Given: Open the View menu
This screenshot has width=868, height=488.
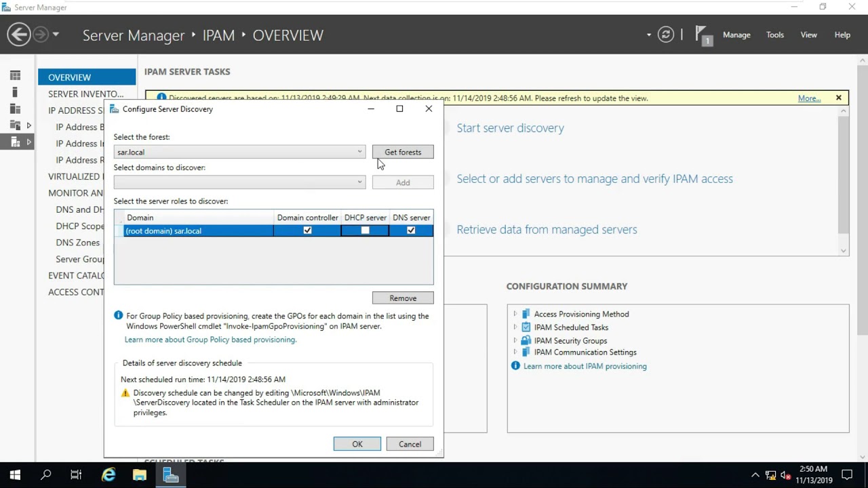Looking at the screenshot, I should coord(809,35).
